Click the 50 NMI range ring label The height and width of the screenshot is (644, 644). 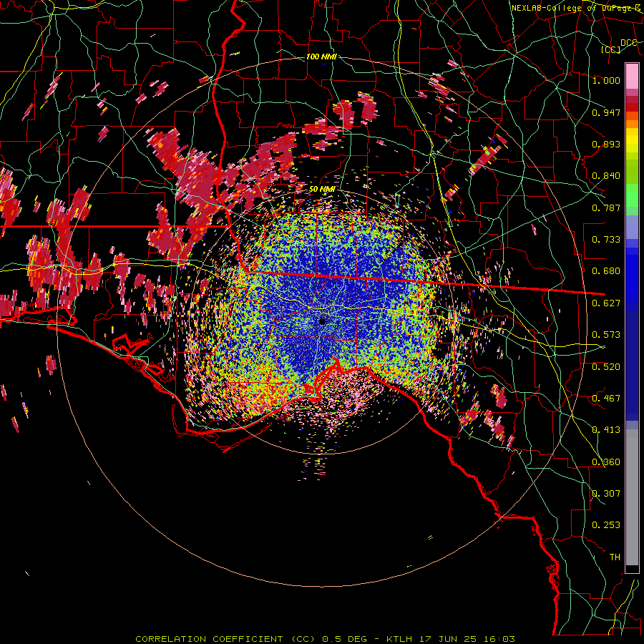tap(321, 189)
